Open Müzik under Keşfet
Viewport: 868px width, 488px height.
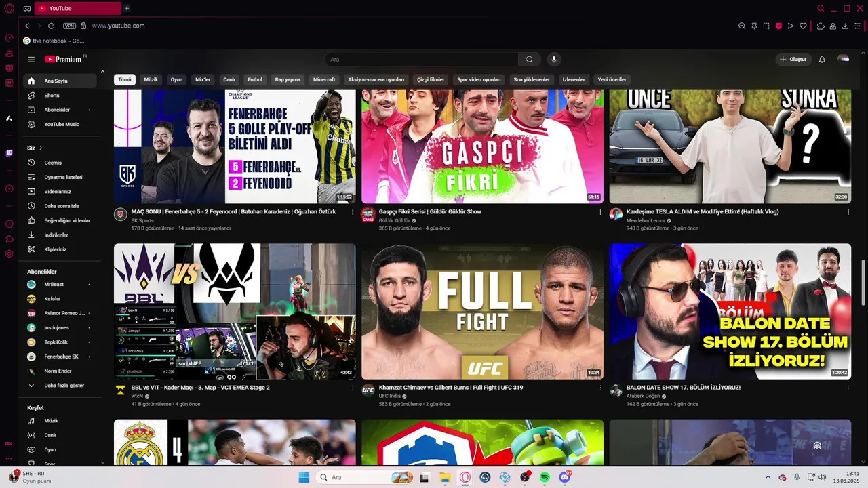(60, 421)
